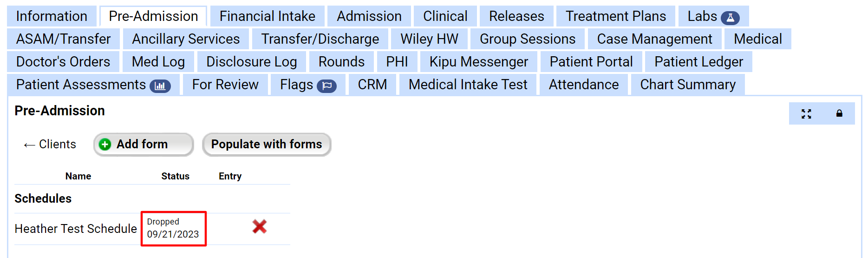Switch to the Treatment Plans tab
This screenshot has height=258, width=868.
615,16
